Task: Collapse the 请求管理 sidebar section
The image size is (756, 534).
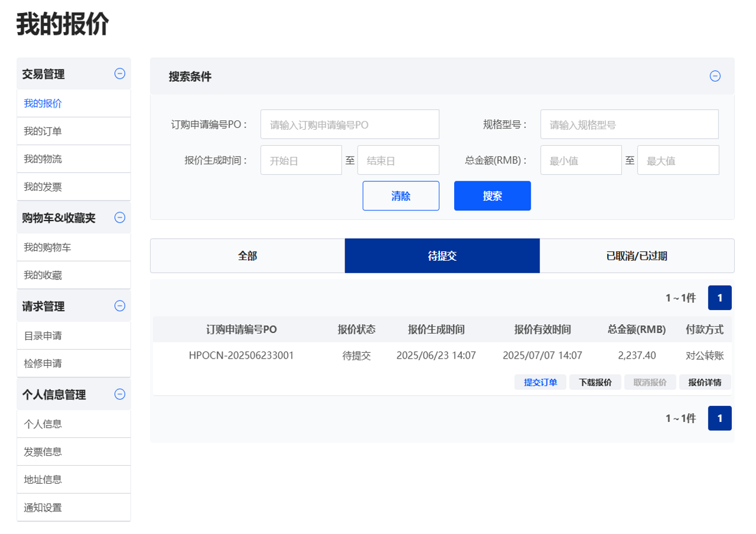Action: coord(120,306)
